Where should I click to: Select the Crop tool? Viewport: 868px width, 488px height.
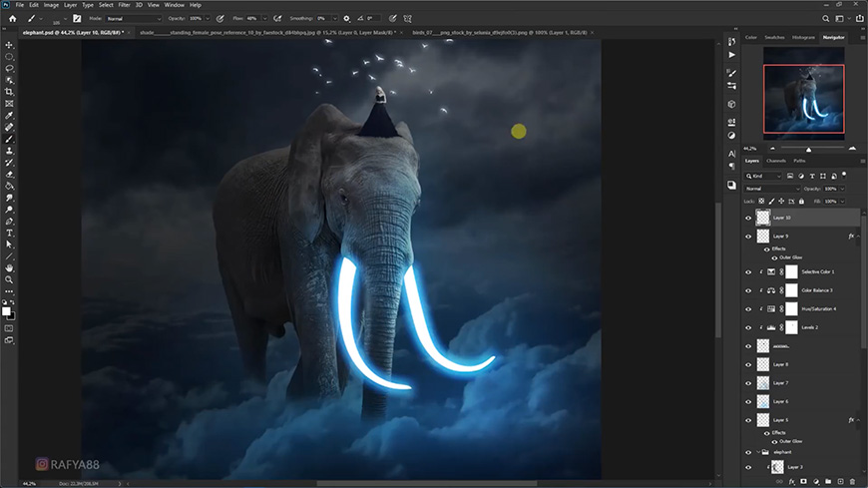pos(9,92)
